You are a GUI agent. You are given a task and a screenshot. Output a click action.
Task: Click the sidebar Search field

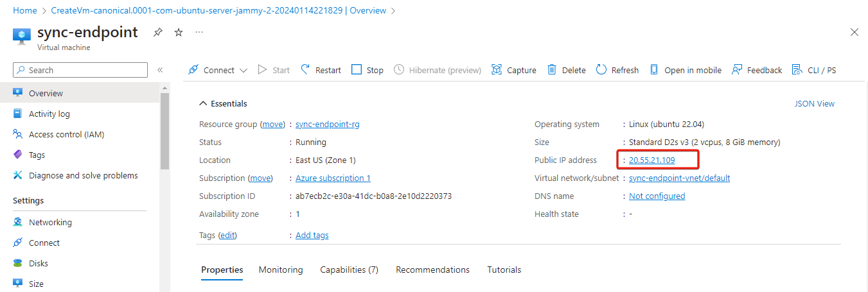(80, 70)
